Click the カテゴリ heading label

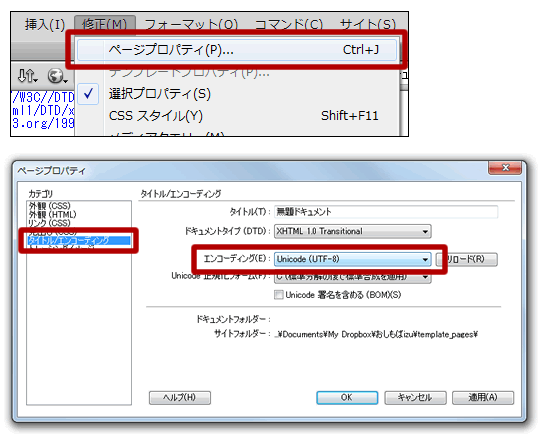pos(40,194)
